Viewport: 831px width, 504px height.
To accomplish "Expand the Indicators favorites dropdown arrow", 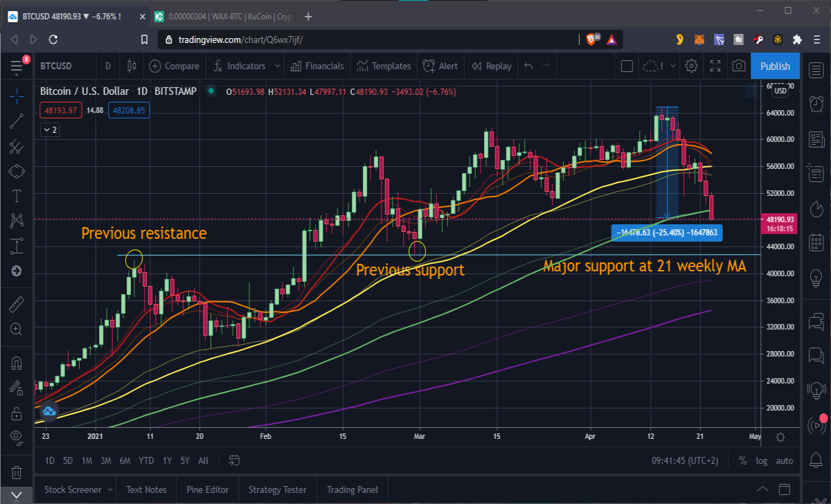I will click(x=278, y=66).
